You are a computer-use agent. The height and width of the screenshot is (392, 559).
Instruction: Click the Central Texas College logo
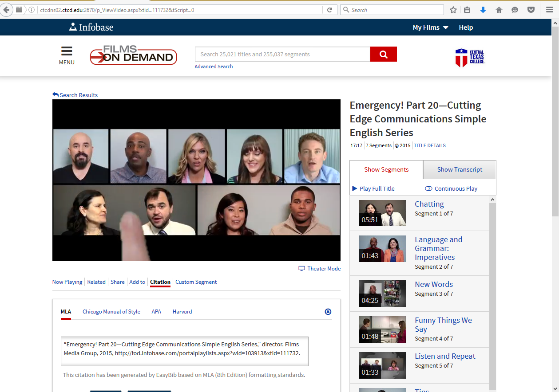(x=470, y=58)
